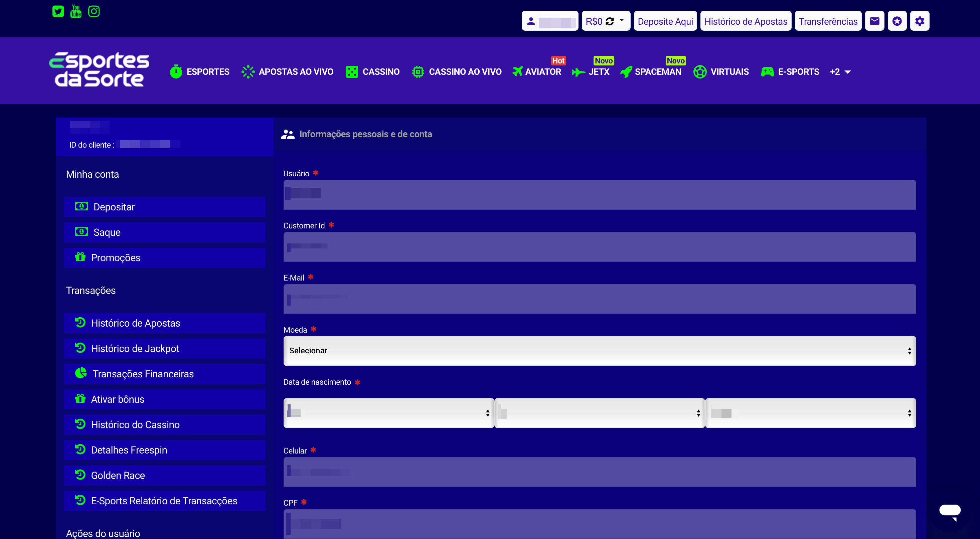Viewport: 980px width, 539px height.
Task: Open Histórico do Cassino
Action: pyautogui.click(x=165, y=425)
